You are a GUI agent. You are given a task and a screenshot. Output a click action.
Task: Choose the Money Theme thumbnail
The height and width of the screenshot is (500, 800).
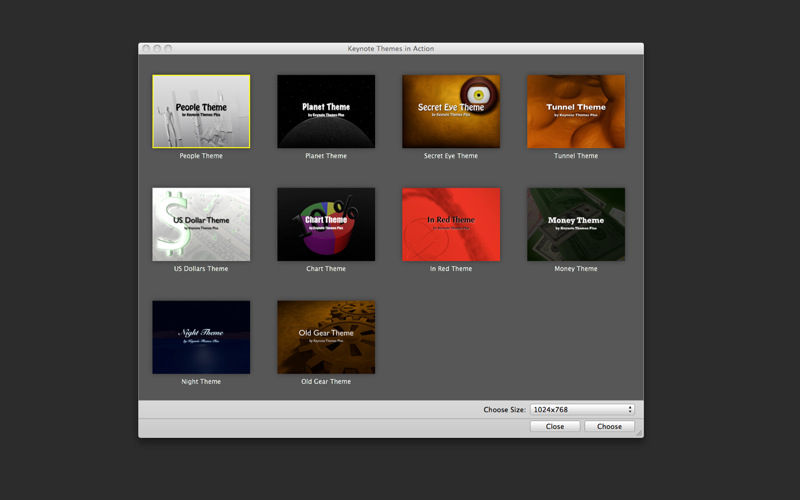pyautogui.click(x=576, y=224)
